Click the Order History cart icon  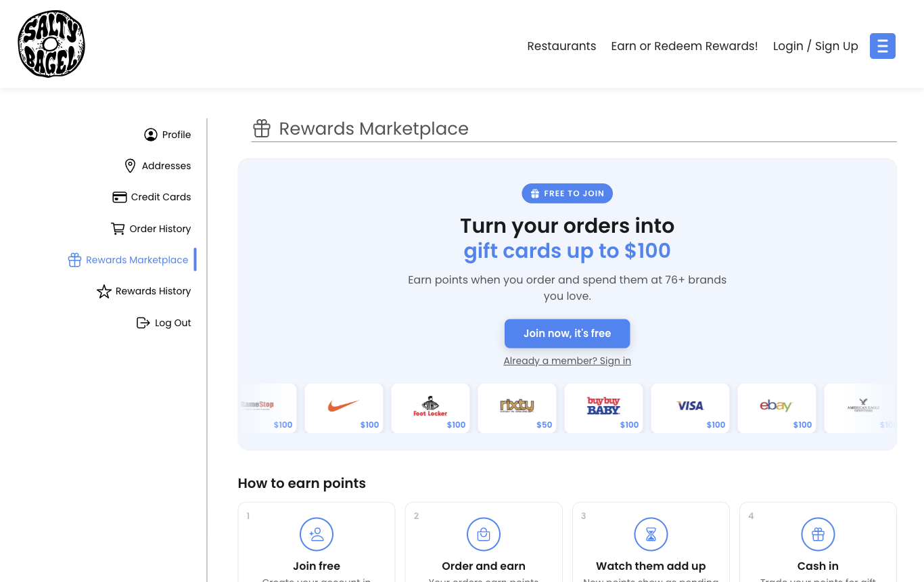118,229
